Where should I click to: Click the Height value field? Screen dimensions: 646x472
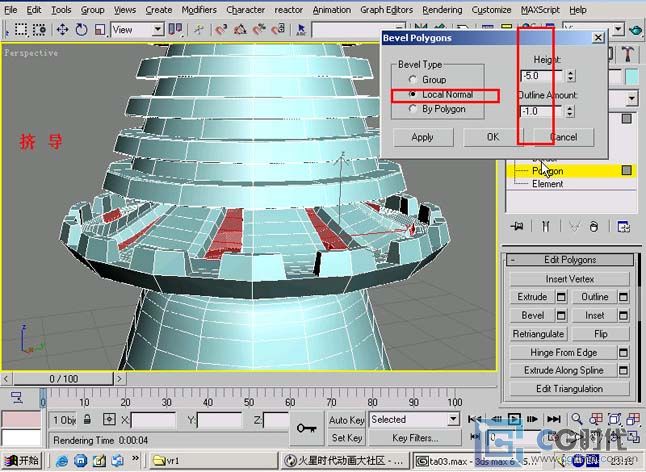(541, 76)
